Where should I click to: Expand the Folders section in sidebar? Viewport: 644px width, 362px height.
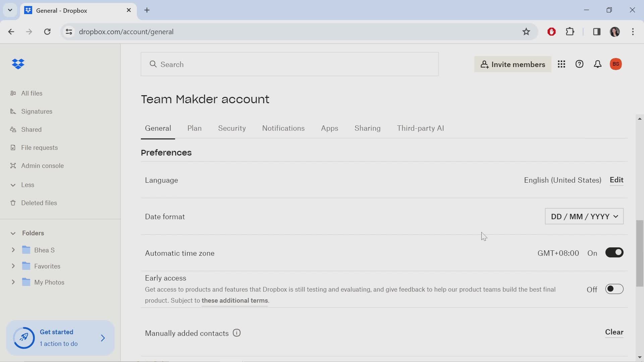[12, 233]
